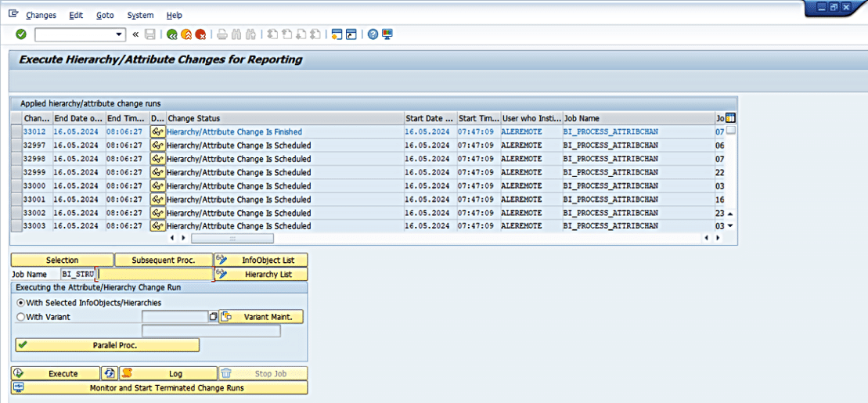Open details icon for change run 33001
Screen dimensions: 868x403
point(158,199)
